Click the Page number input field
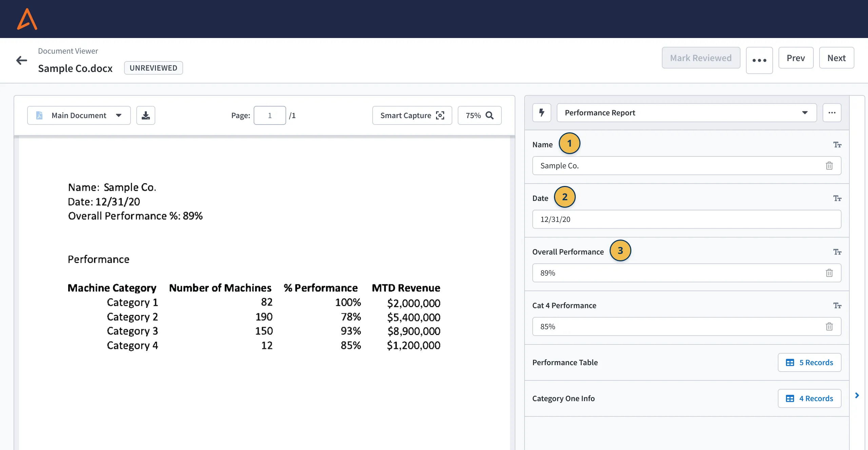868x450 pixels. click(270, 115)
